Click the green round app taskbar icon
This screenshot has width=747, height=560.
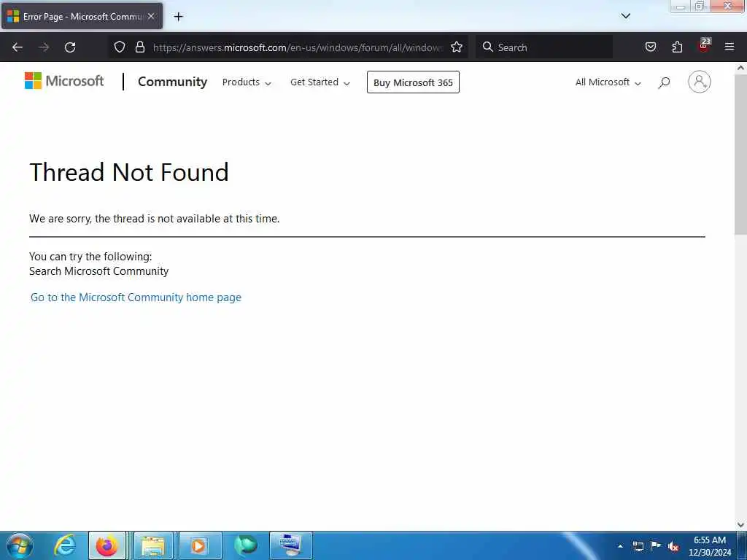tap(246, 545)
